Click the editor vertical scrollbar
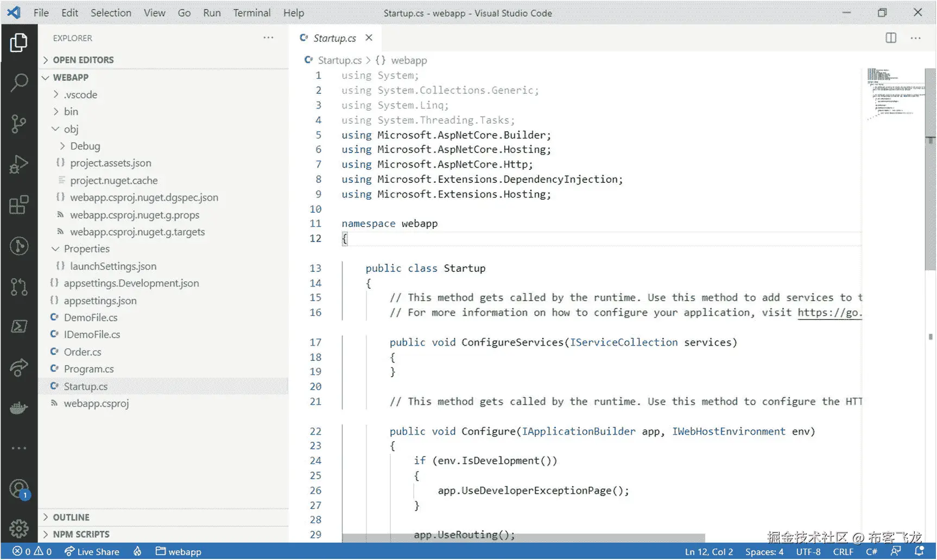This screenshot has height=560, width=937. tap(930, 169)
